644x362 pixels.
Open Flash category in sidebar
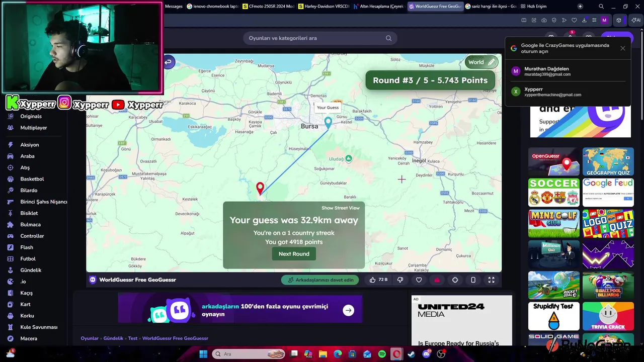pos(27,247)
